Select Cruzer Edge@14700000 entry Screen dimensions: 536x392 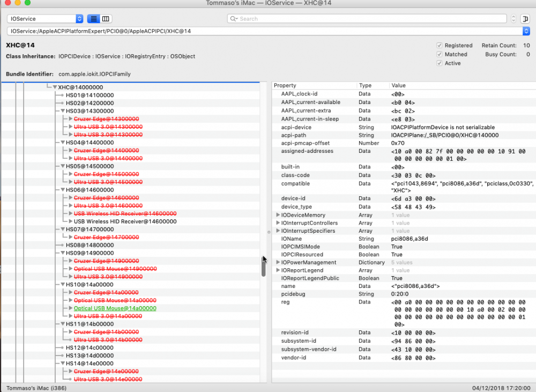(106, 237)
